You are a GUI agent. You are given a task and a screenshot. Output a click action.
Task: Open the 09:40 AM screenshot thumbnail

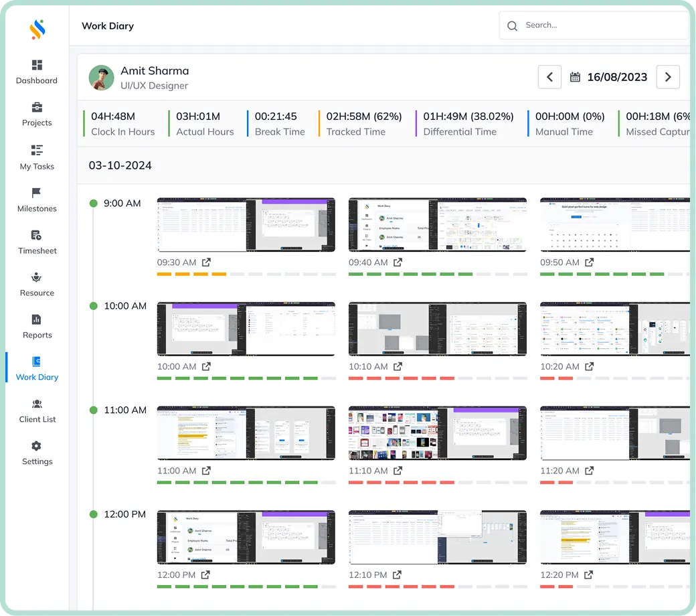(x=438, y=225)
